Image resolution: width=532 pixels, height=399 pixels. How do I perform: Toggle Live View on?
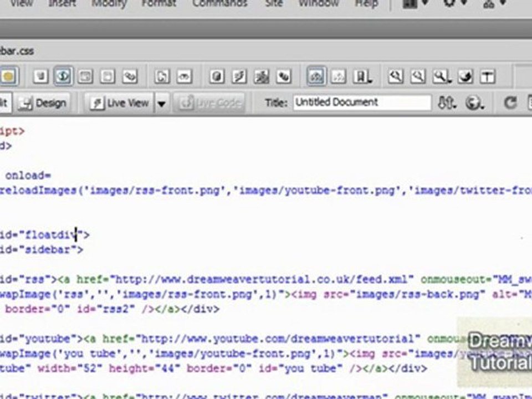[x=120, y=103]
